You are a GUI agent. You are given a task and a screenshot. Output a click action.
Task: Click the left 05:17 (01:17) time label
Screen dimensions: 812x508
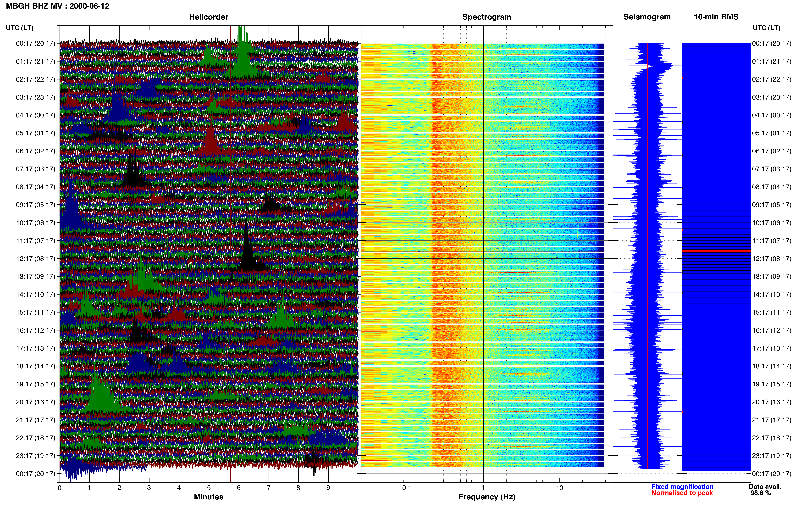point(36,133)
